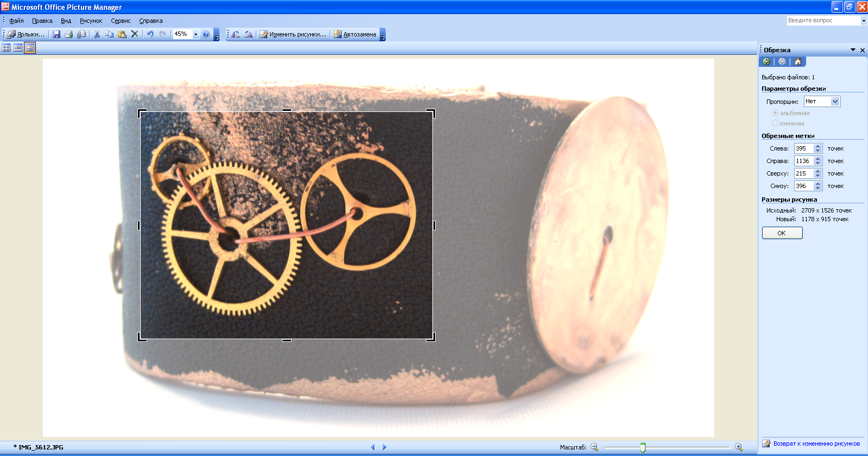Rotate the picture left with the toolbar icon
Viewport: 868px width, 456px height.
236,34
